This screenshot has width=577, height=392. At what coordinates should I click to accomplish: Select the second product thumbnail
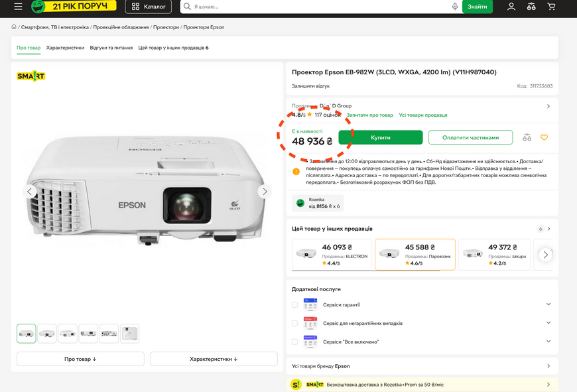(47, 334)
